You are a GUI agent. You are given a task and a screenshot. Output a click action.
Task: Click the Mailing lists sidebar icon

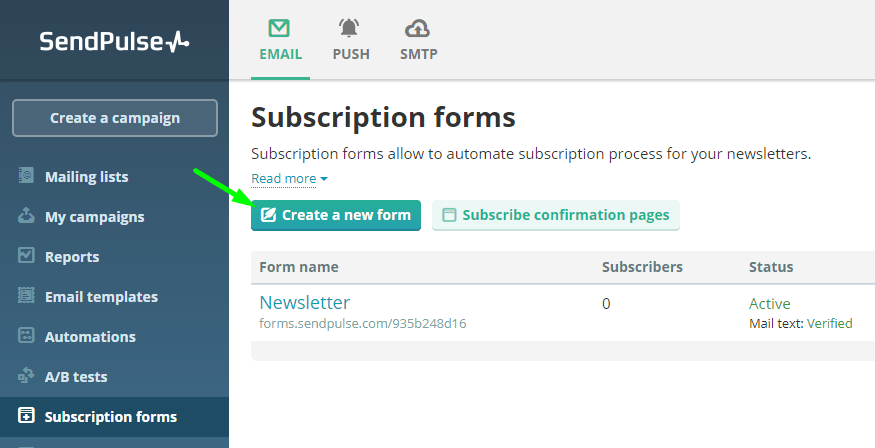click(27, 176)
